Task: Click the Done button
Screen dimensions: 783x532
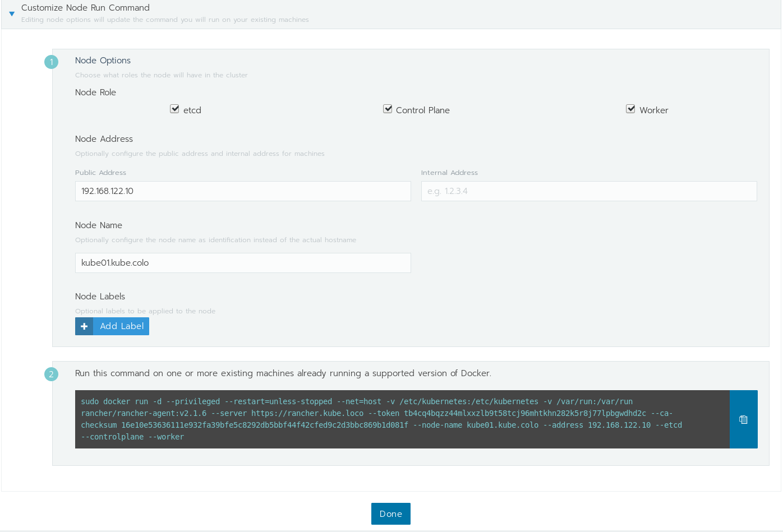Action: point(391,514)
